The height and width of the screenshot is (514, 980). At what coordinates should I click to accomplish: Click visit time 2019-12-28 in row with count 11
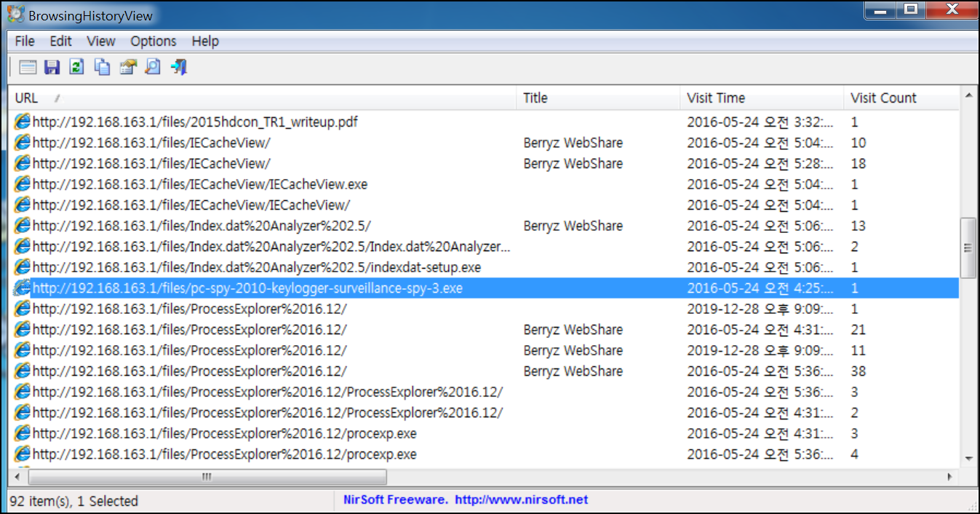click(x=760, y=350)
